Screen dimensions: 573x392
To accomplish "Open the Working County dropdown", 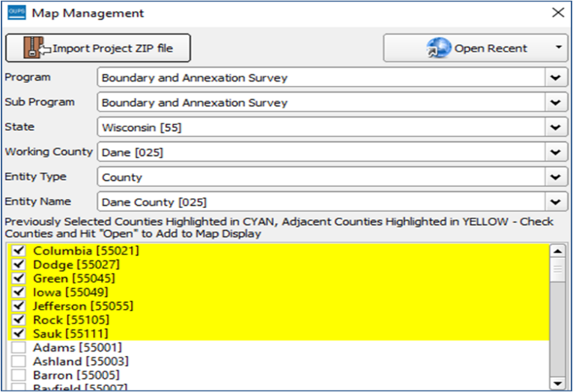I will tap(555, 152).
